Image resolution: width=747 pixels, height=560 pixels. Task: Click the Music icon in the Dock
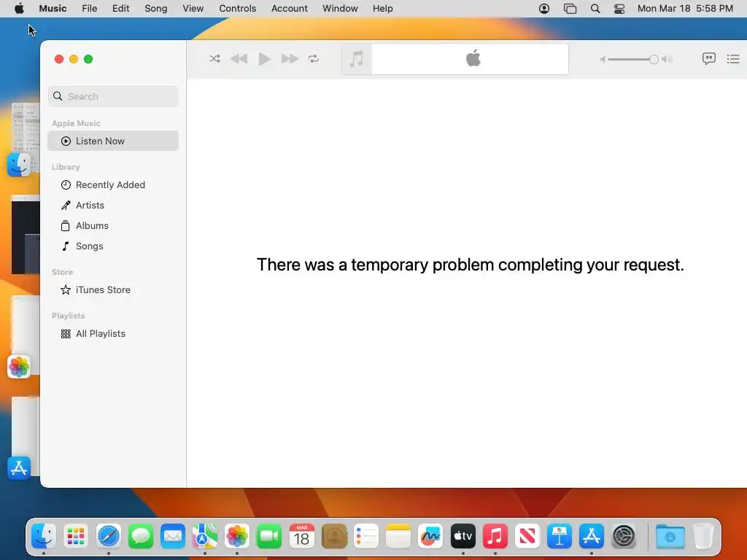495,537
